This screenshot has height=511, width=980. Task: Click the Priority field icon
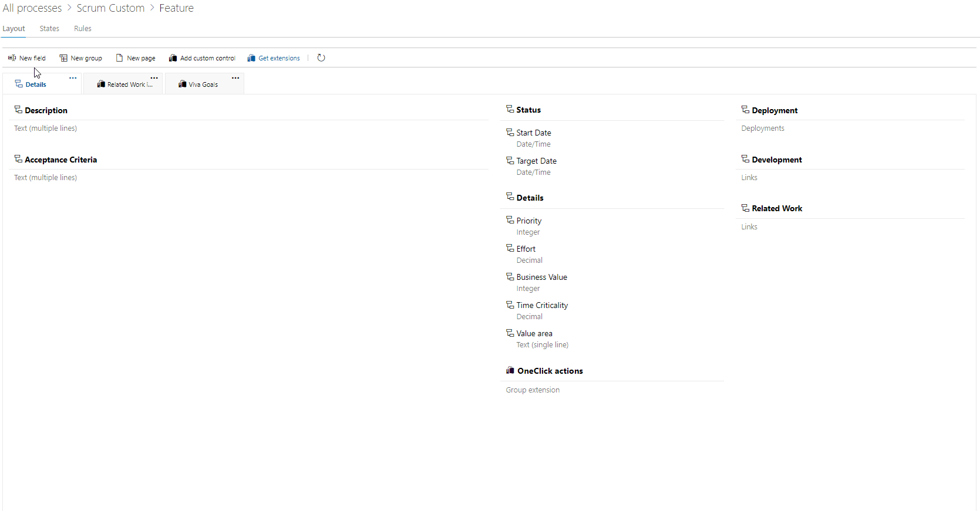coord(510,220)
